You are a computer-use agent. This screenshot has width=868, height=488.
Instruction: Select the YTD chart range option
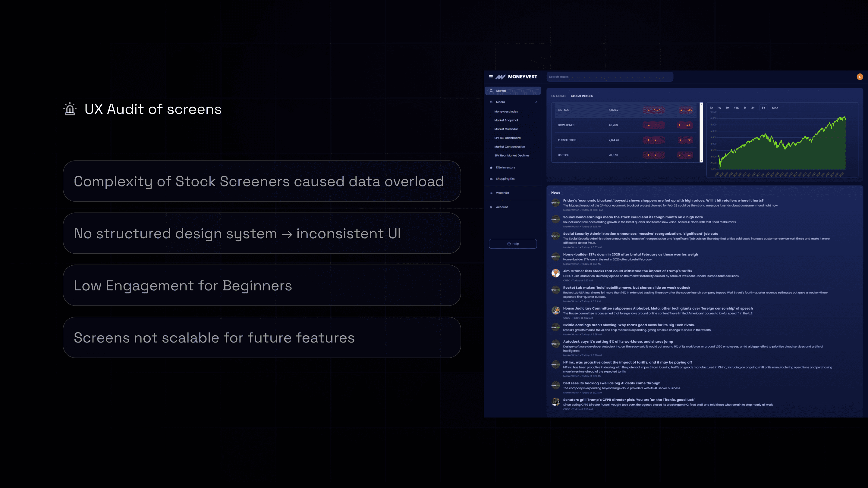(736, 108)
